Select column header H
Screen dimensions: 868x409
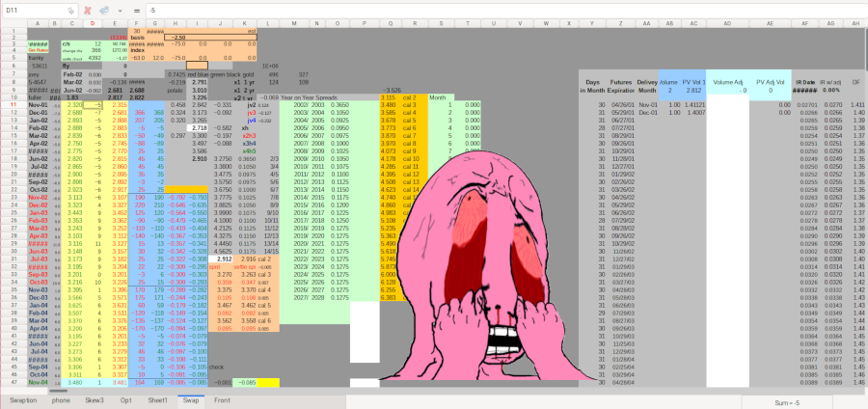(x=176, y=24)
